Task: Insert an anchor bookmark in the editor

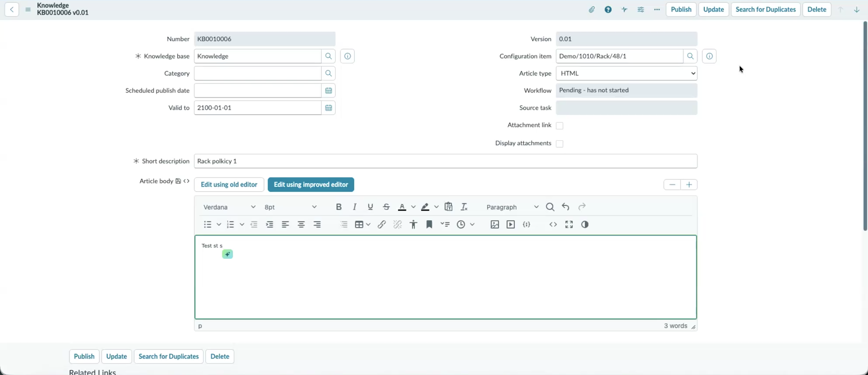Action: 429,224
